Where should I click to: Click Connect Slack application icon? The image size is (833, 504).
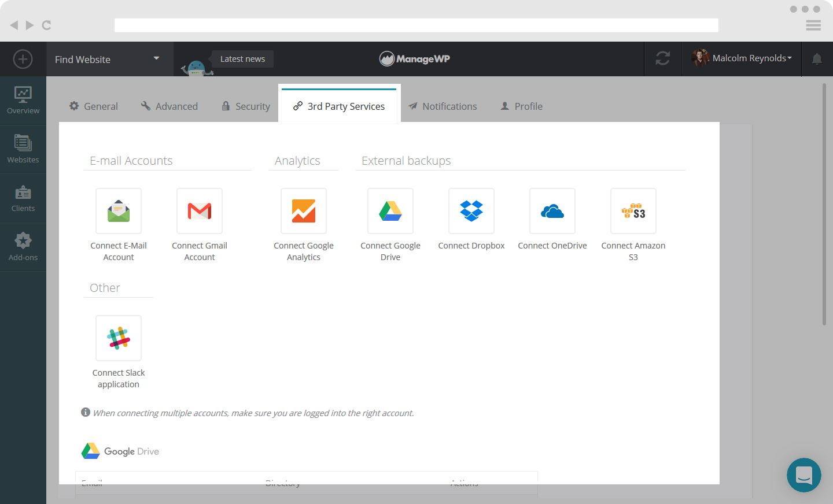coord(119,338)
